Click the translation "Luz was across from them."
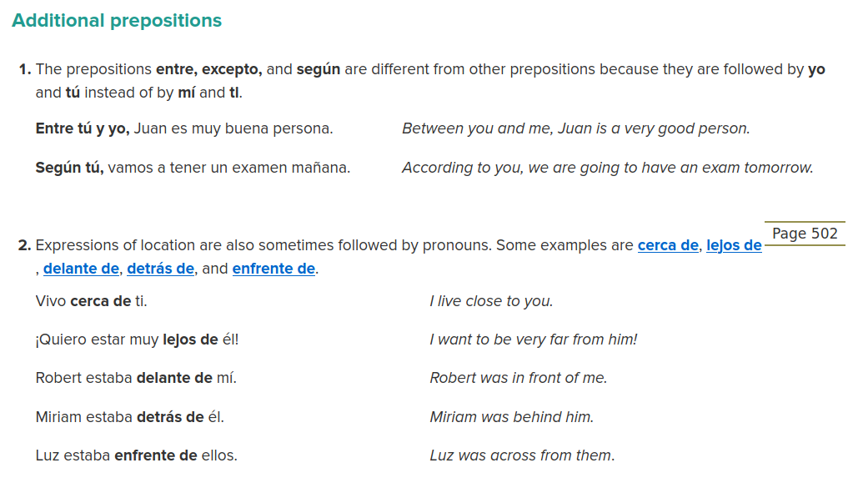Image resolution: width=868 pixels, height=488 pixels. 522,455
